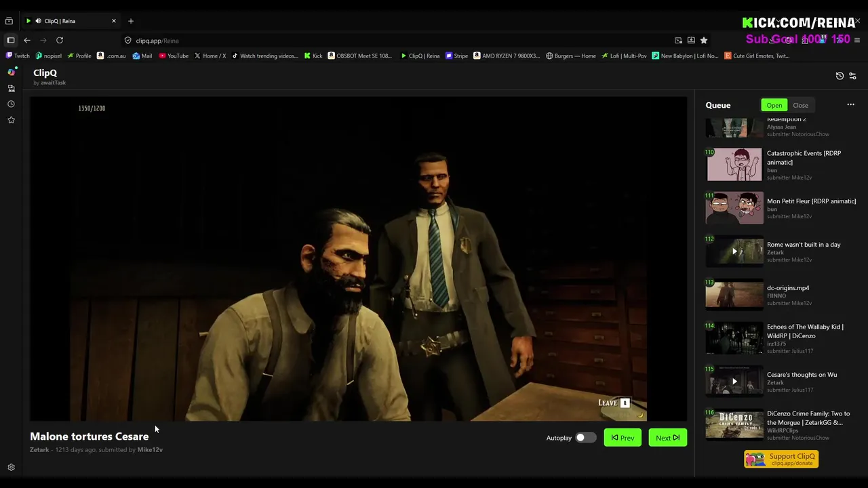This screenshot has width=868, height=488.
Task: Show site security shield info
Action: coord(127,41)
